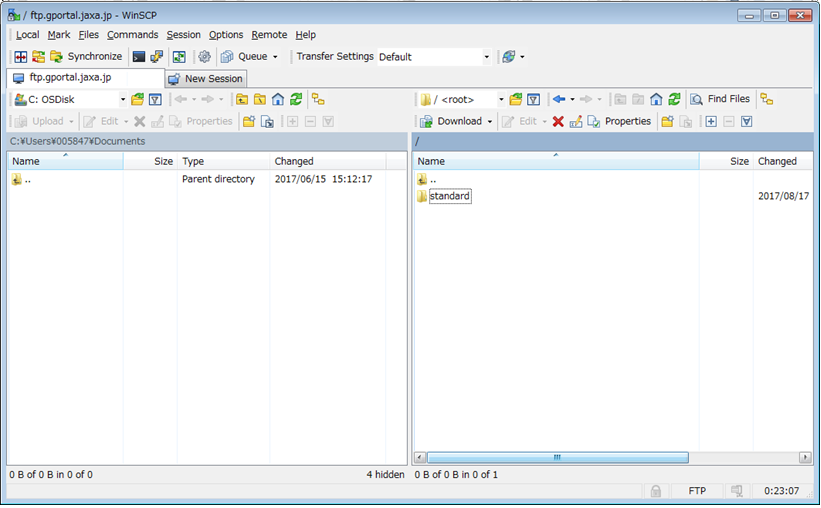Click the remote panel Filter icon

(533, 99)
